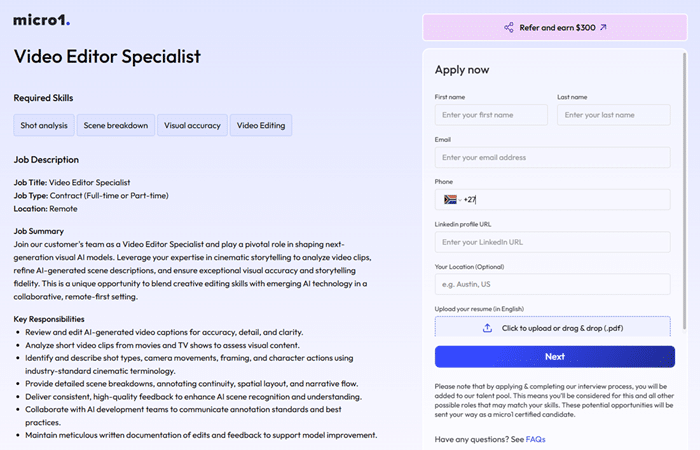700x450 pixels.
Task: Select the Video Editing skill tag
Action: (261, 125)
